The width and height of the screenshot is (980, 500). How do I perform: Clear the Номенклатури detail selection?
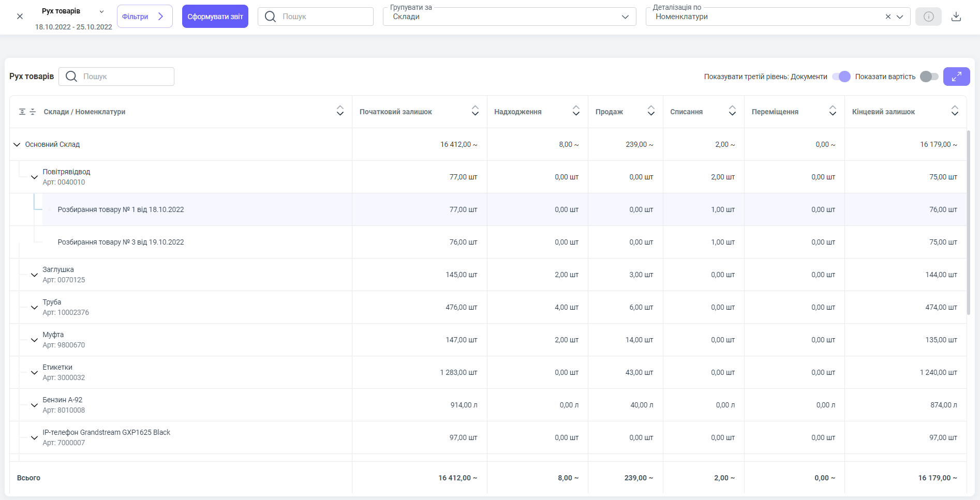888,17
